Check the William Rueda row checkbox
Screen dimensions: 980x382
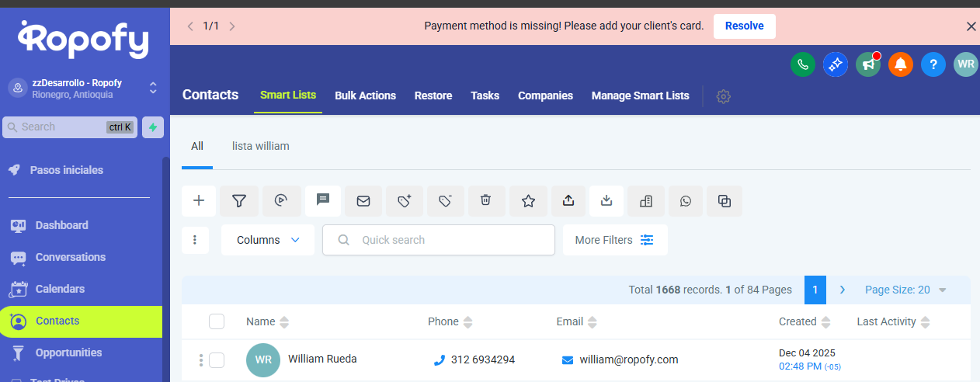[x=217, y=359]
